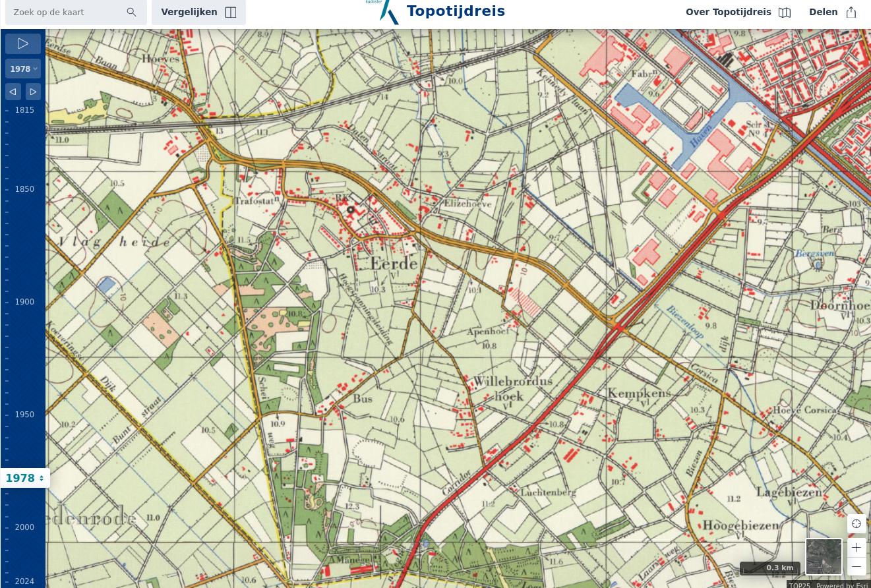Image resolution: width=871 pixels, height=588 pixels.
Task: Step to the next map year
Action: point(33,92)
